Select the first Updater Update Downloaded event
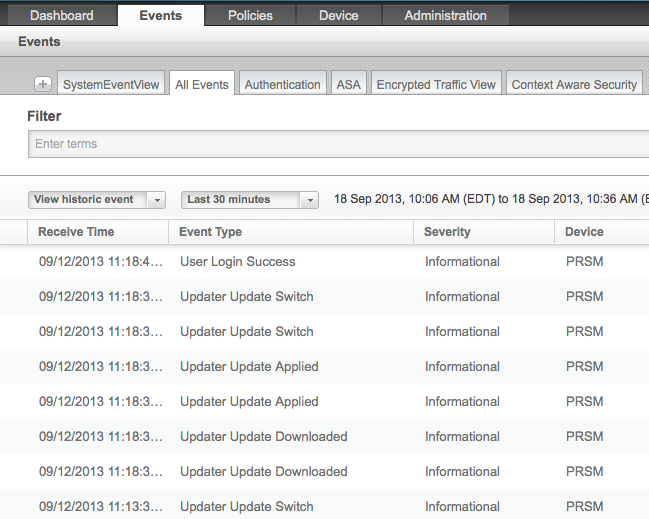Screen dimensions: 649x519 [264, 437]
